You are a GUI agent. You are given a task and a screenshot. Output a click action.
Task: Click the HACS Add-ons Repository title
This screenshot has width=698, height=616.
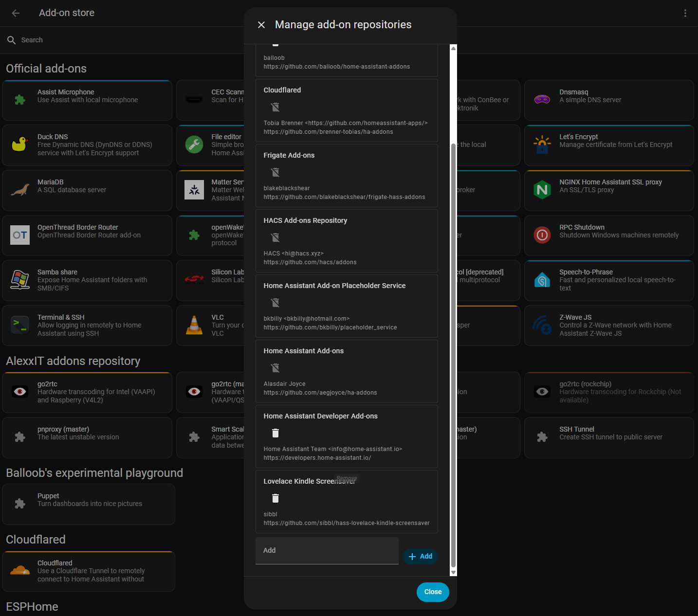point(305,220)
